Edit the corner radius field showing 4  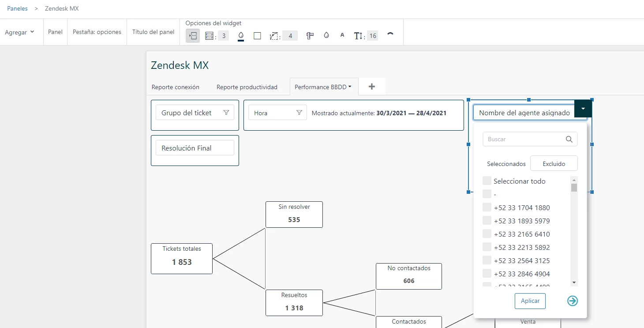290,36
